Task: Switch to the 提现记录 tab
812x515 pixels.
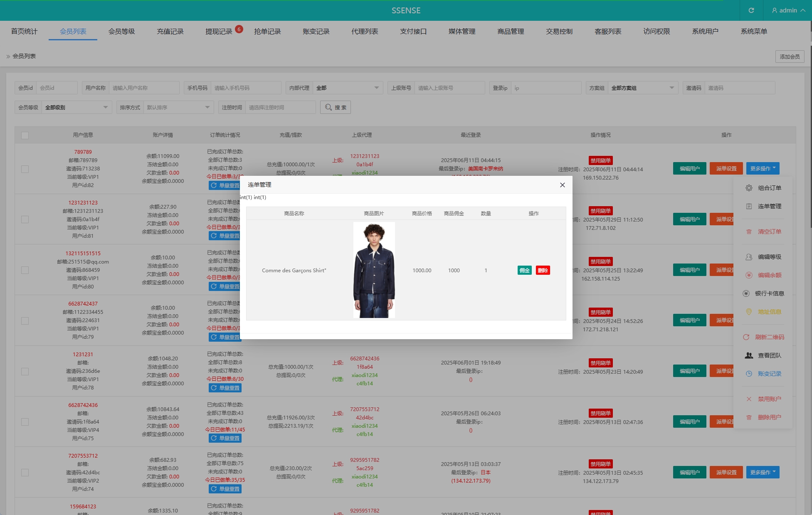Action: tap(219, 32)
